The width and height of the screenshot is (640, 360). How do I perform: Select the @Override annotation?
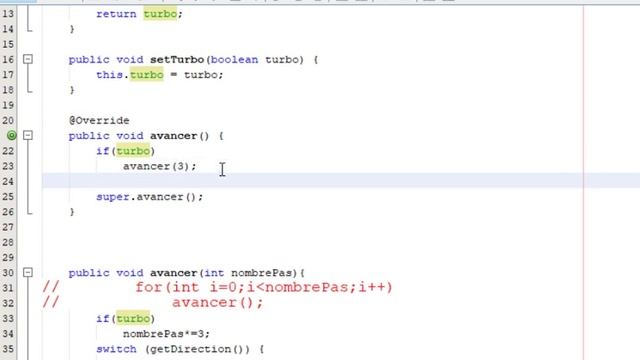click(99, 120)
